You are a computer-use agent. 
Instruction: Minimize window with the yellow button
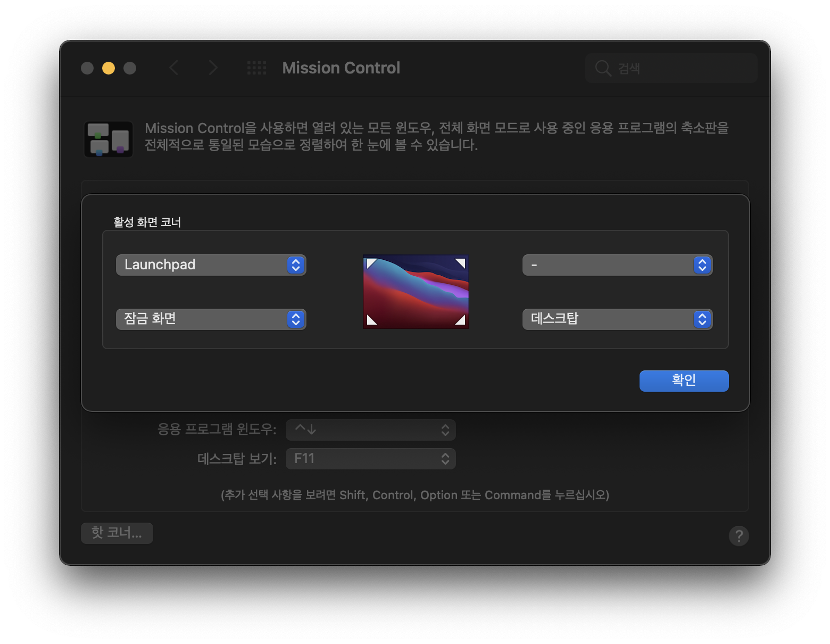(x=109, y=68)
